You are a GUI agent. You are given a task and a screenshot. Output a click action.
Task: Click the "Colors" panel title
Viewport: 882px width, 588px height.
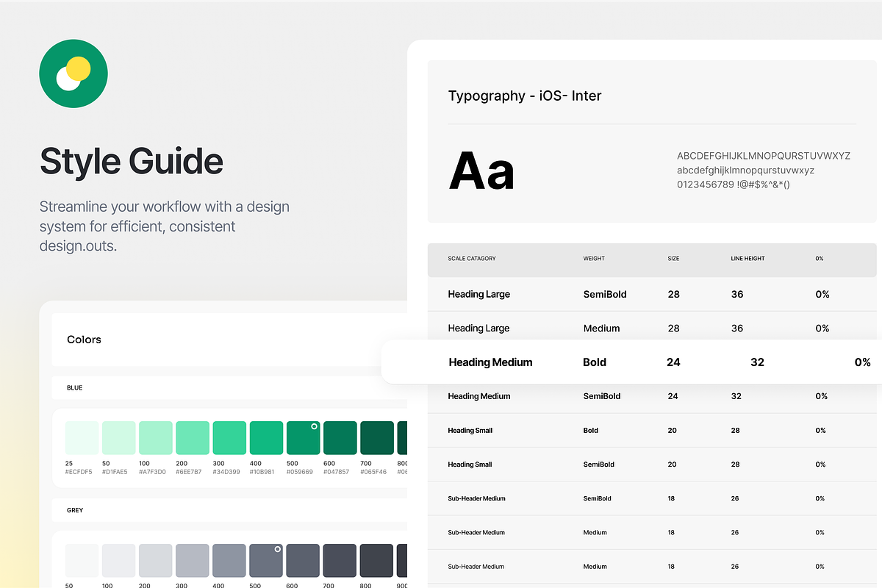(84, 340)
